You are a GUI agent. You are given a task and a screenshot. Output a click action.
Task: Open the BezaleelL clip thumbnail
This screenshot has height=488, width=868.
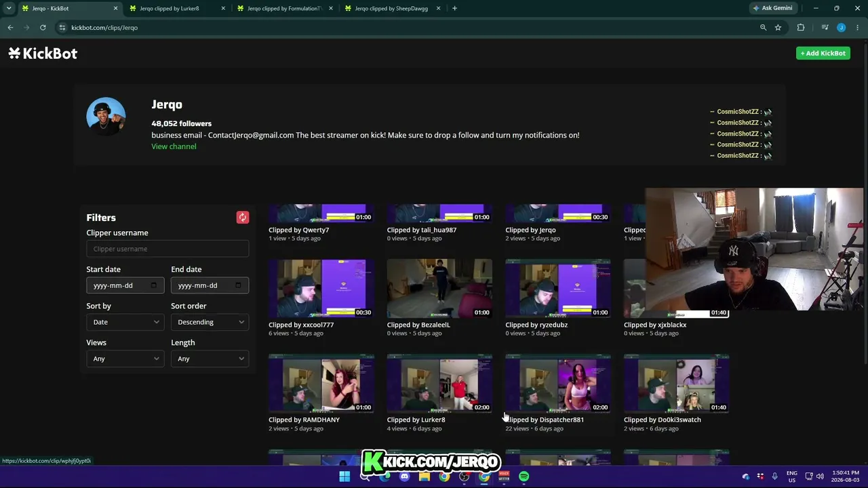pyautogui.click(x=439, y=288)
